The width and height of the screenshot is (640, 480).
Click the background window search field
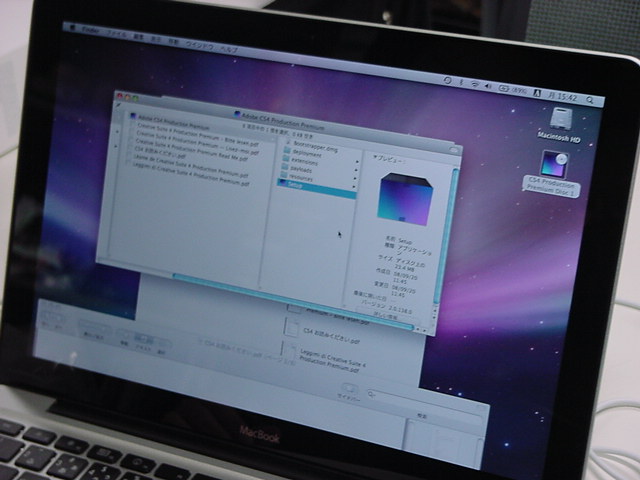click(424, 400)
